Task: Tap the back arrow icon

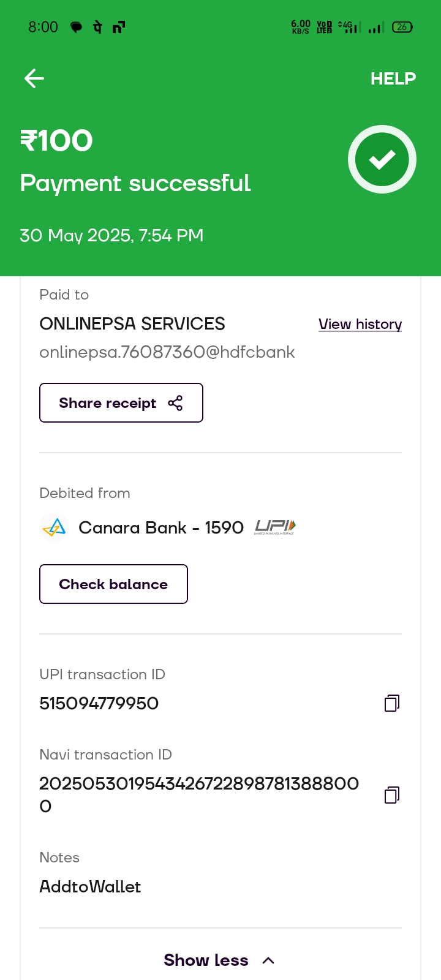Action: pyautogui.click(x=34, y=78)
